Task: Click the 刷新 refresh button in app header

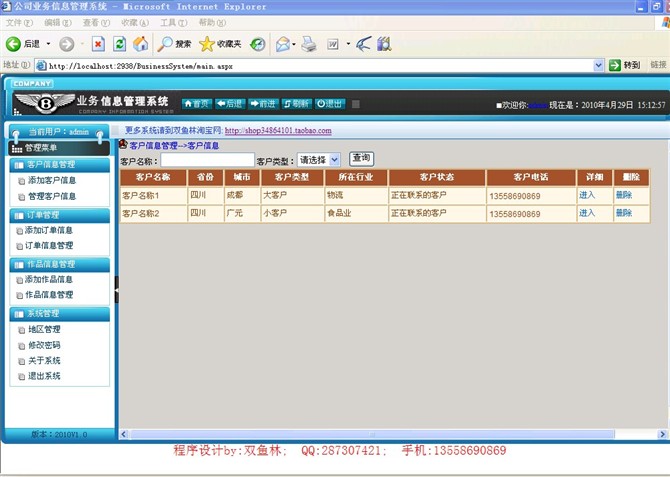Action: pyautogui.click(x=296, y=103)
